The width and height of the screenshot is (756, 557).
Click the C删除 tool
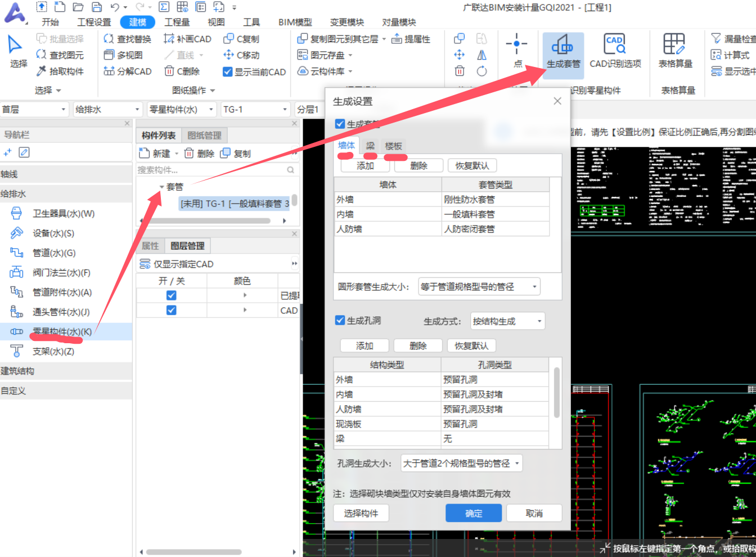pos(182,71)
